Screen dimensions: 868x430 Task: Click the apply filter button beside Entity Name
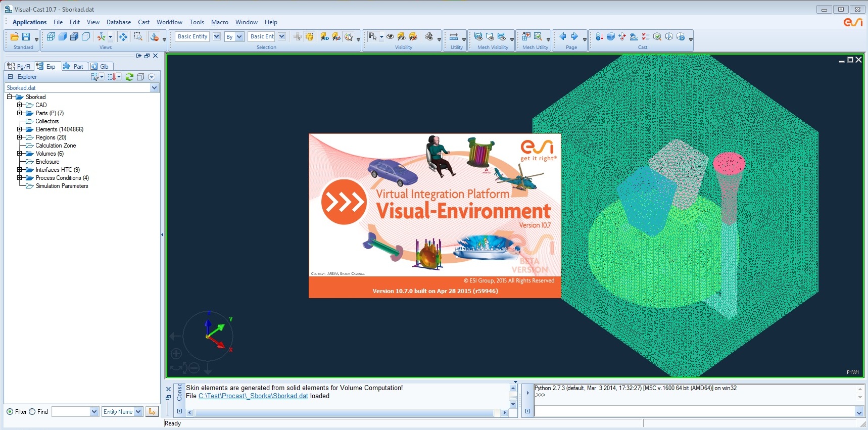(152, 412)
